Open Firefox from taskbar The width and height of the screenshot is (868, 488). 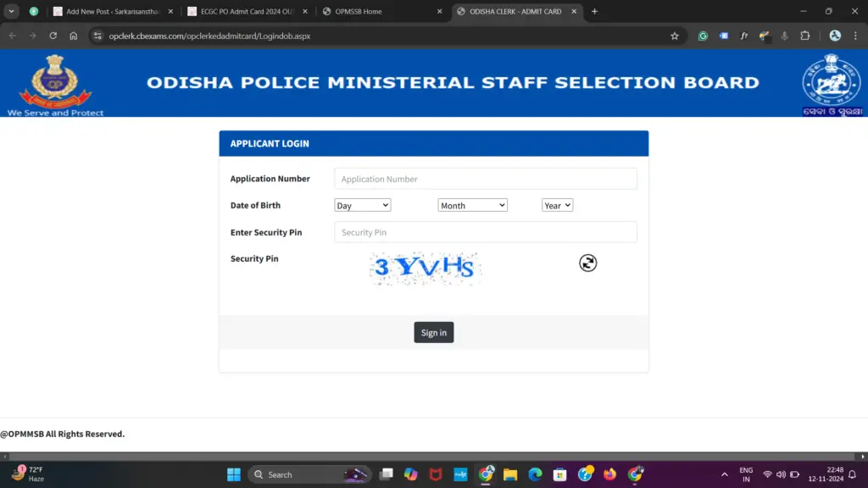point(609,474)
